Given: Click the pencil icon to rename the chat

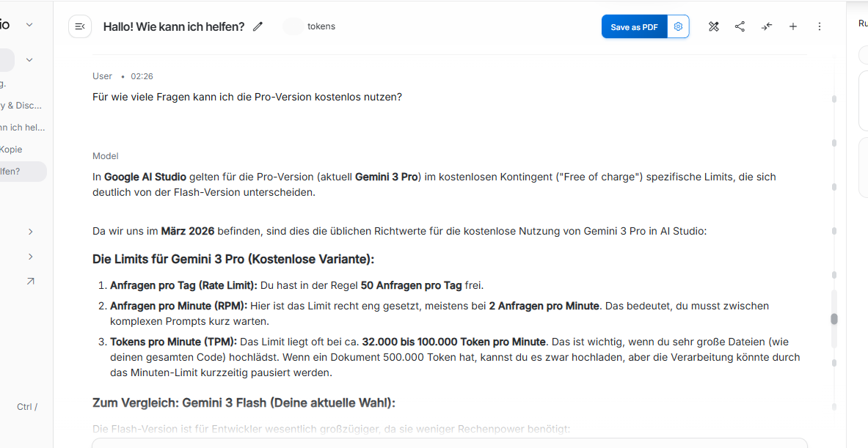Looking at the screenshot, I should pos(258,26).
